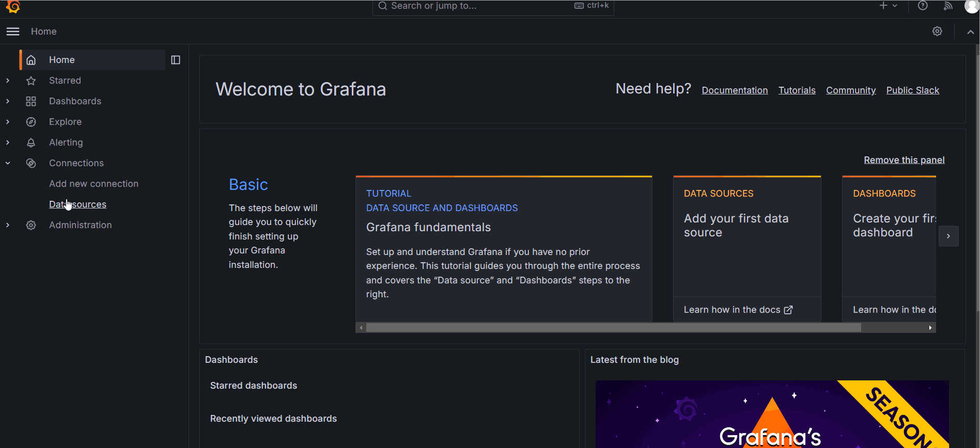Collapse the top bar with chevron-up
Screen dimensions: 980x448
(971, 31)
